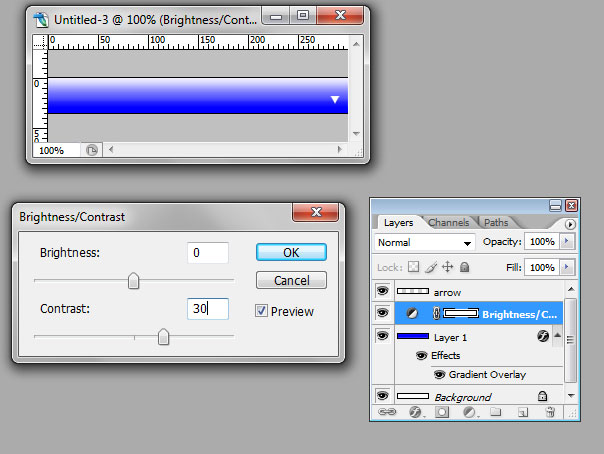Screen dimensions: 604x454
Task: Lock image pixels brush icon
Action: click(431, 267)
